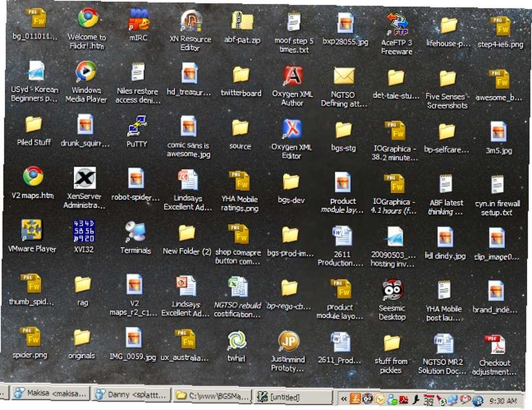
Task: Open the rag folder
Action: [x=82, y=284]
